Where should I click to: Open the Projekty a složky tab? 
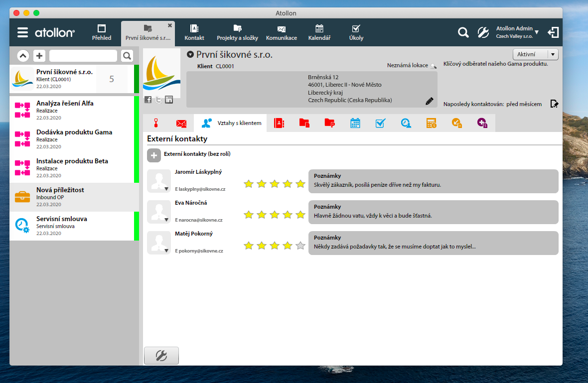point(237,32)
